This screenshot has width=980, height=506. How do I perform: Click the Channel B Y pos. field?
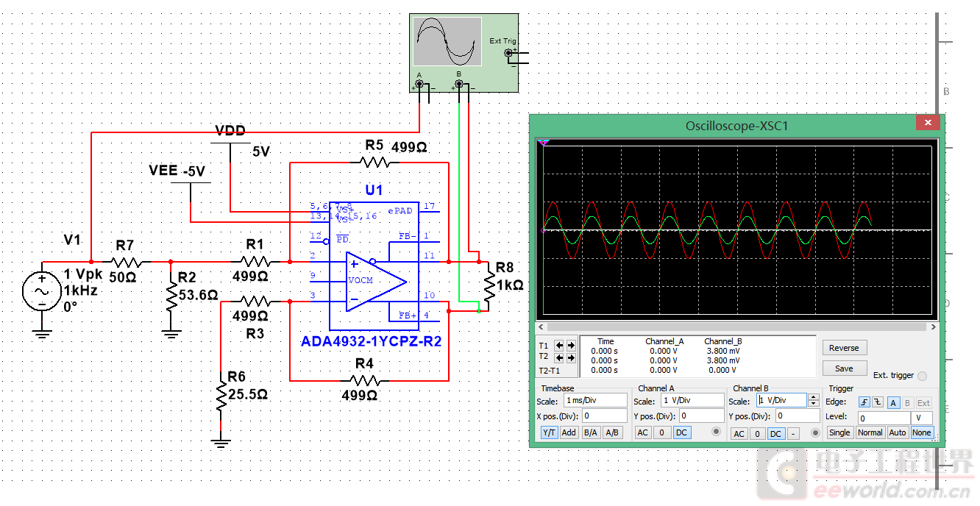798,416
